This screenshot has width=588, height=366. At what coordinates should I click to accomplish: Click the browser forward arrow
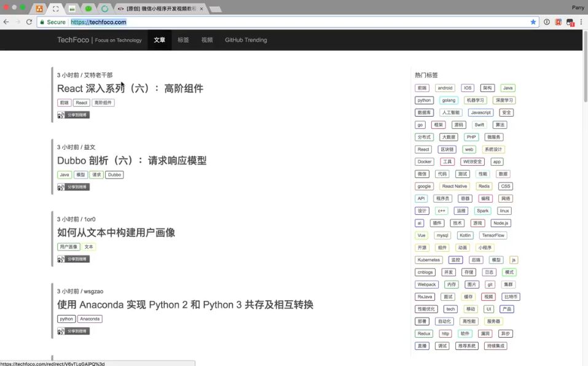click(18, 22)
